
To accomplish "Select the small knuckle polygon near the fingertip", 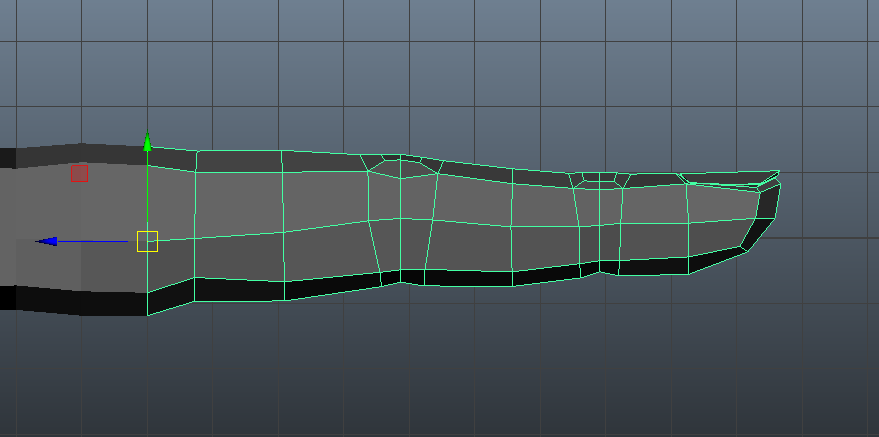I will (599, 180).
